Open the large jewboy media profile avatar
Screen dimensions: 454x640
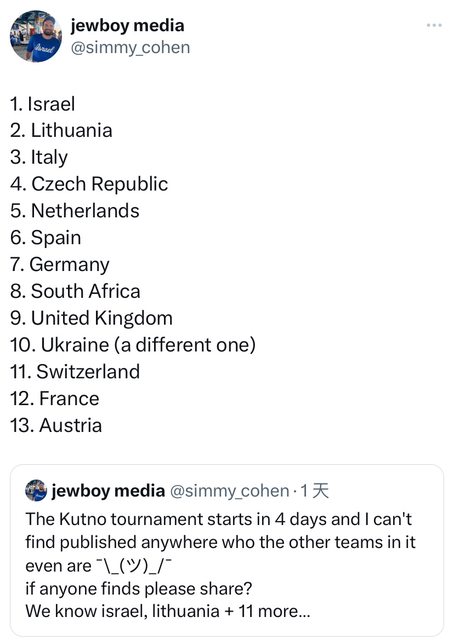tap(36, 36)
